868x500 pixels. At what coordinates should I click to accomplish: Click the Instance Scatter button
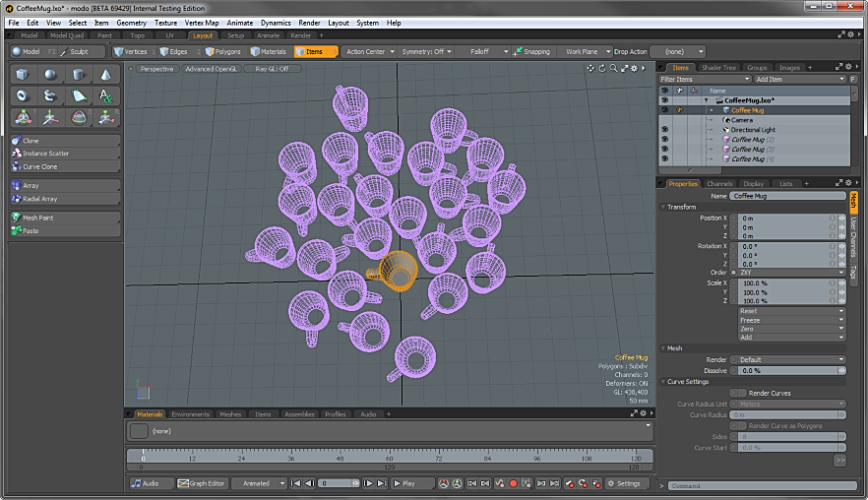pyautogui.click(x=65, y=154)
